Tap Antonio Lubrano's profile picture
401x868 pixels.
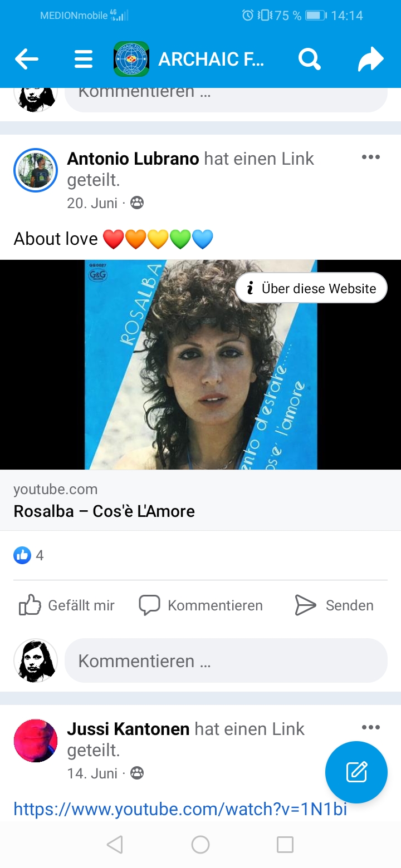[x=36, y=170]
